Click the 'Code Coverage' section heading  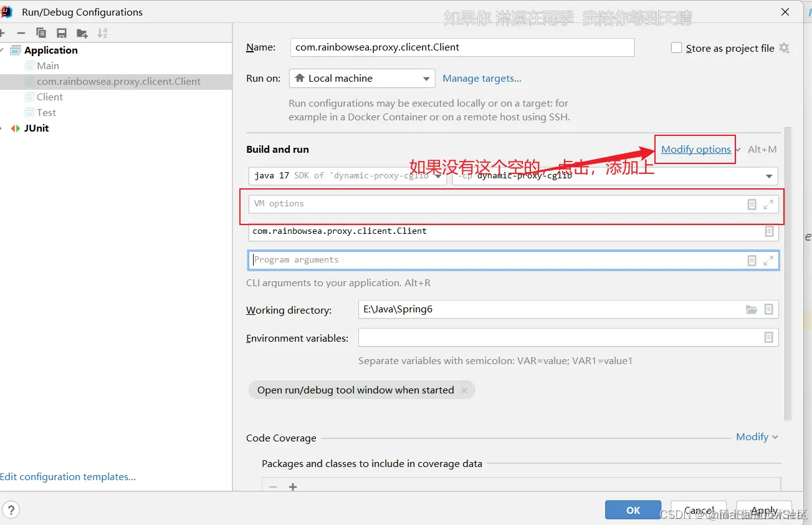point(281,438)
